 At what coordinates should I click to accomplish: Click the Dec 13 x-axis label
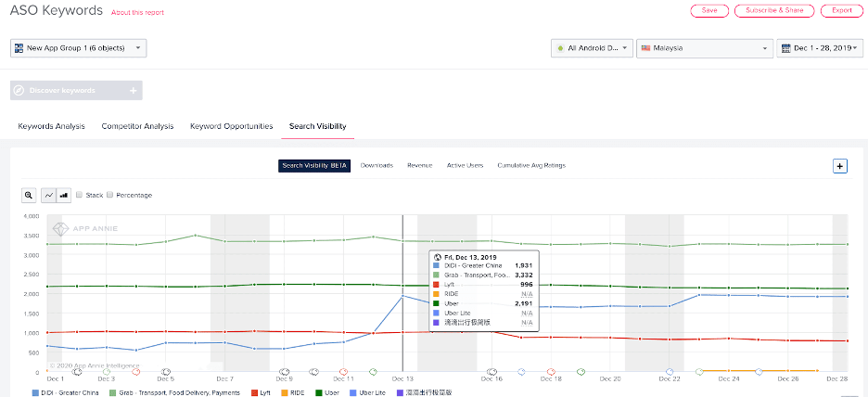point(402,379)
